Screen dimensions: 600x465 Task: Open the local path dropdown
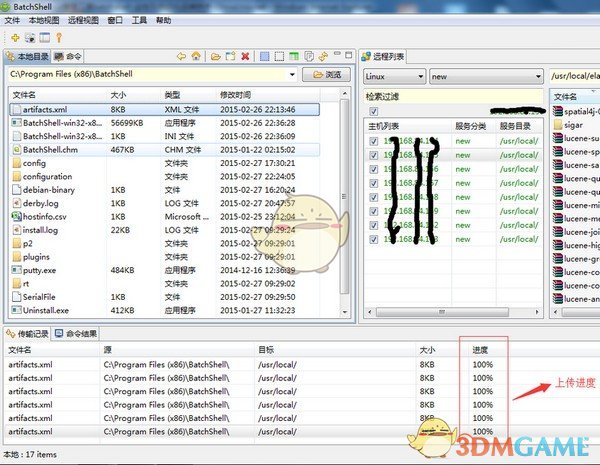tap(292, 74)
